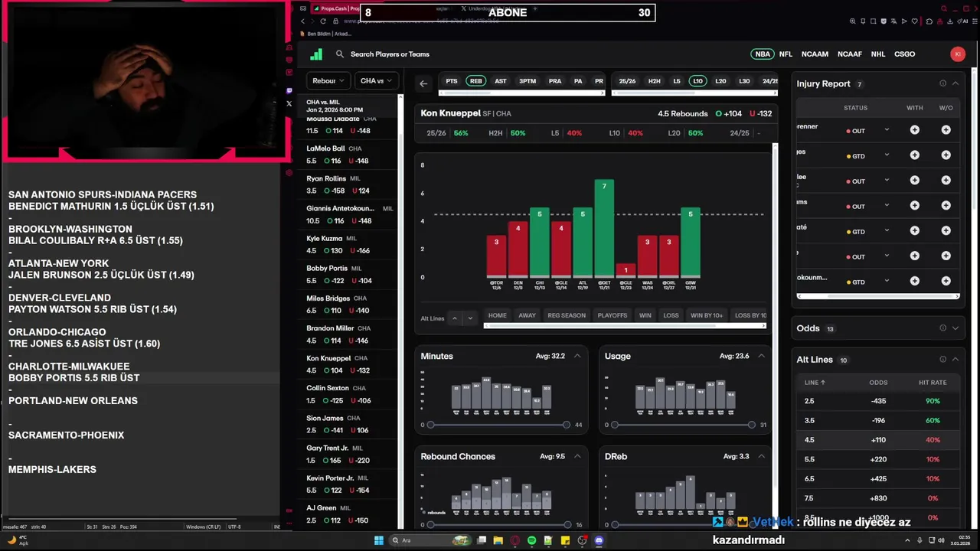980x551 pixels.
Task: Collapse the DReb chart panel
Action: 761,456
